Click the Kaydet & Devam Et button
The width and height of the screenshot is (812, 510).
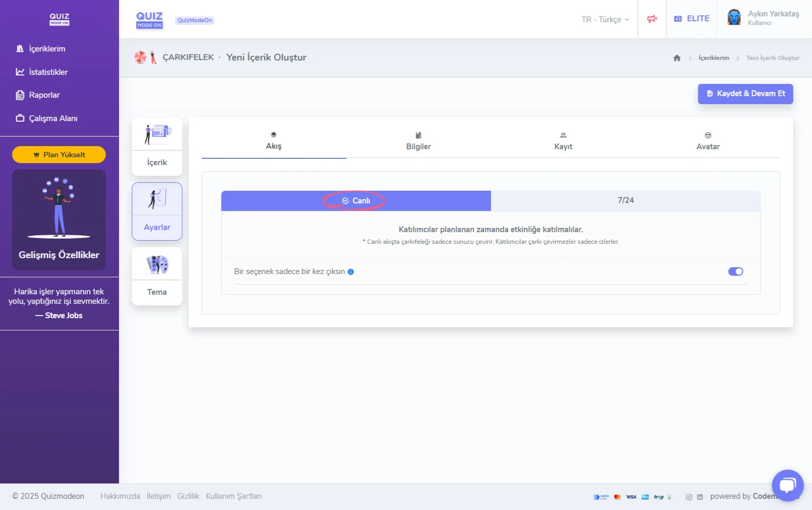click(x=745, y=93)
